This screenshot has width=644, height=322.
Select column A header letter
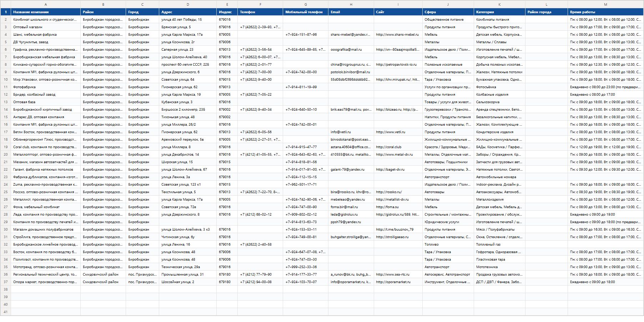(46, 4)
